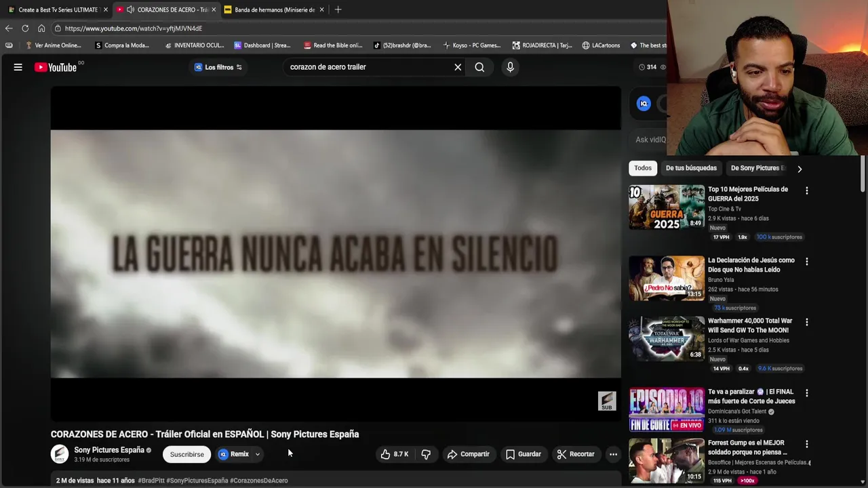This screenshot has width=868, height=488.
Task: Clear the search box text
Action: [458, 67]
